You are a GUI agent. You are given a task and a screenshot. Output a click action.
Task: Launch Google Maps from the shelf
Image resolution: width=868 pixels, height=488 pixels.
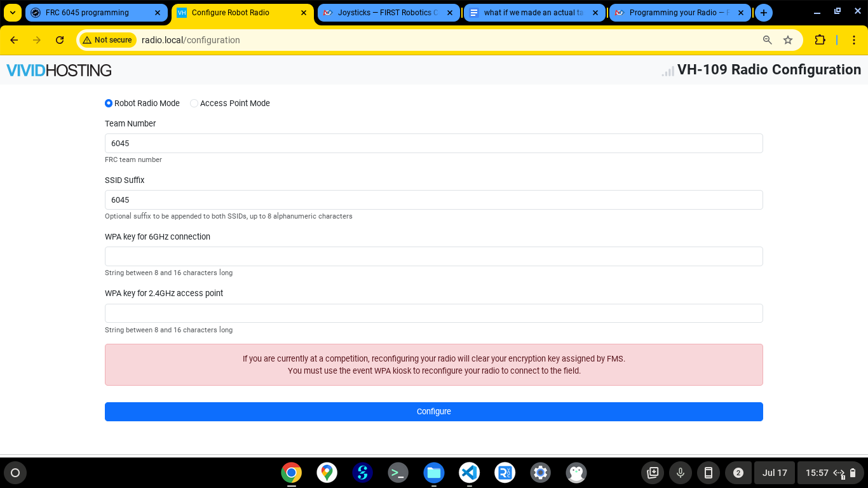(x=327, y=473)
